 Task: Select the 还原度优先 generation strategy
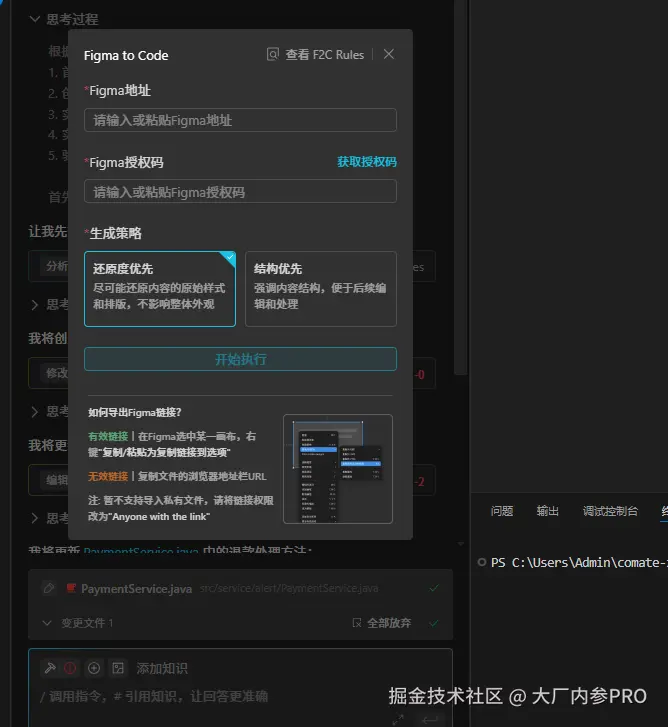coord(160,289)
